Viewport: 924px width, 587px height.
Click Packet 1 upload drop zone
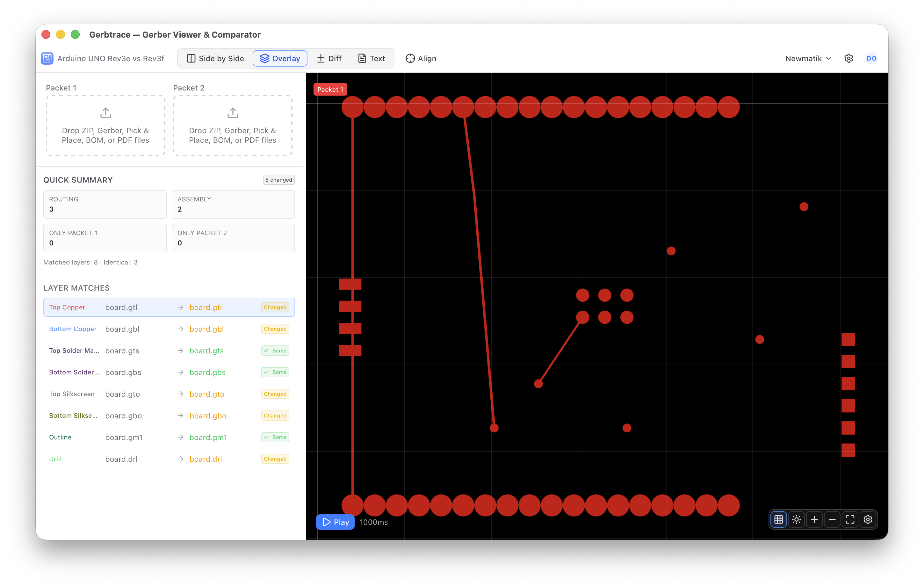click(x=105, y=126)
